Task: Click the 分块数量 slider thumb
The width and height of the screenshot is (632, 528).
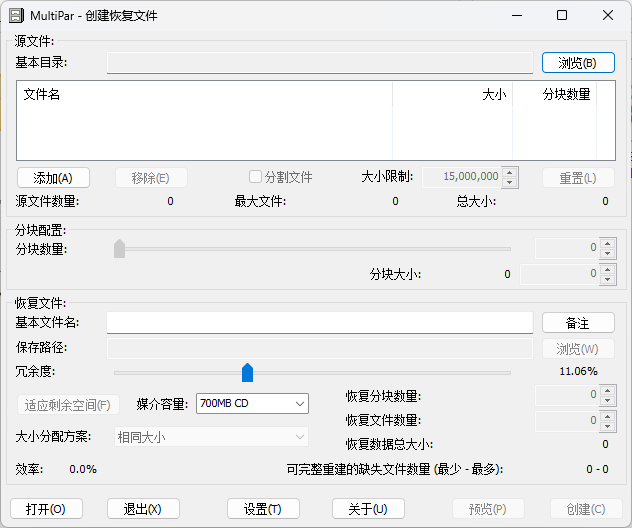Action: tap(119, 249)
